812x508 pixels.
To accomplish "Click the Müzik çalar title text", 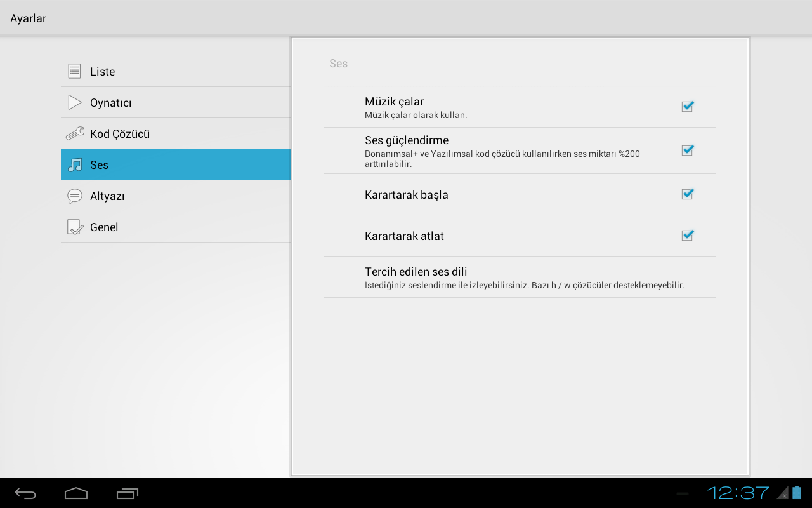I will [x=394, y=102].
